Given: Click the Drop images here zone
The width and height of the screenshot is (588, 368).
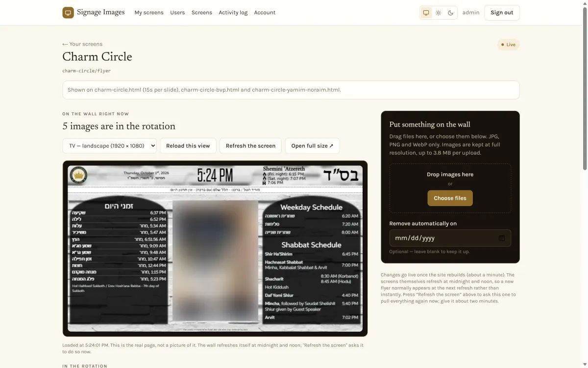Looking at the screenshot, I should click(x=450, y=188).
